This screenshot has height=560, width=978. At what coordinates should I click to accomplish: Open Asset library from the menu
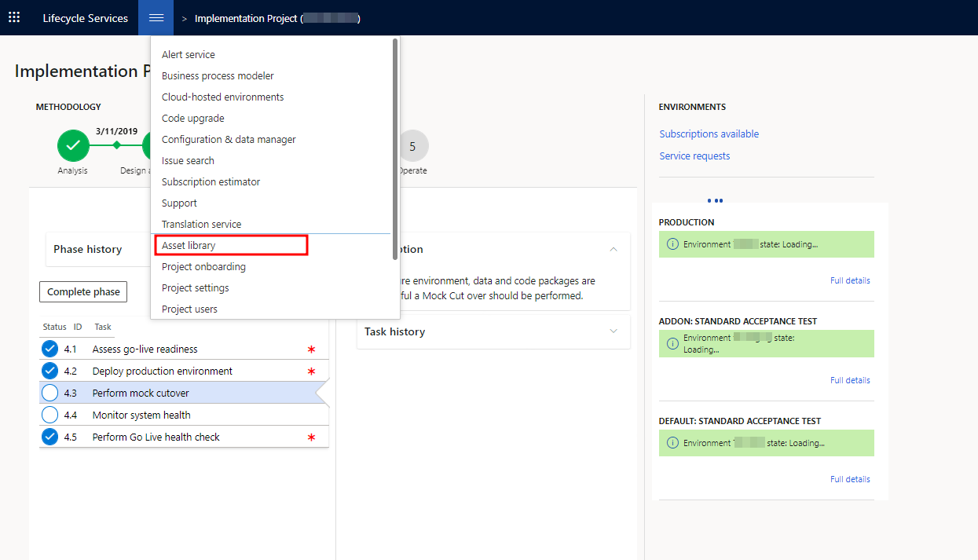[x=189, y=246]
